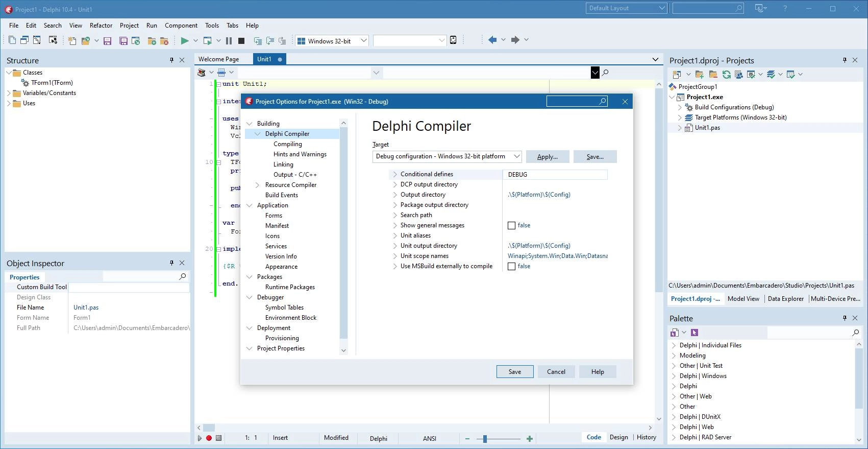Screen dimensions: 868x449
Task: Click the Save floppy icon in toolbar
Action: [107, 40]
